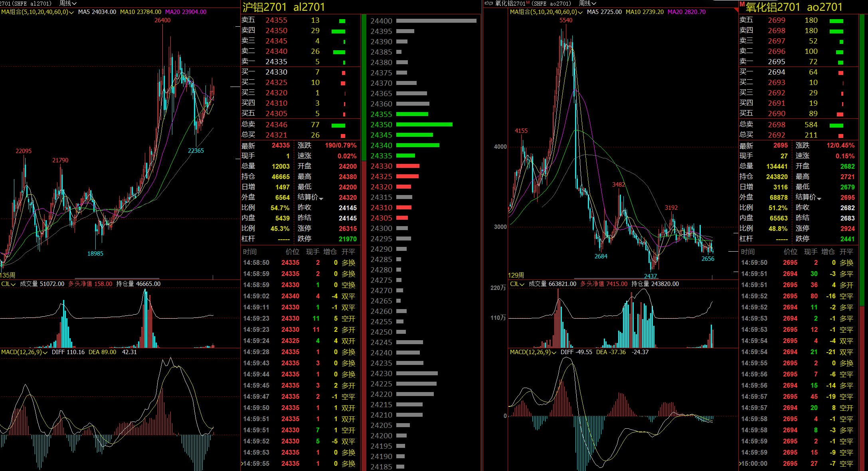Click 开平 column header in 氧化铝 trade list

[x=846, y=252]
